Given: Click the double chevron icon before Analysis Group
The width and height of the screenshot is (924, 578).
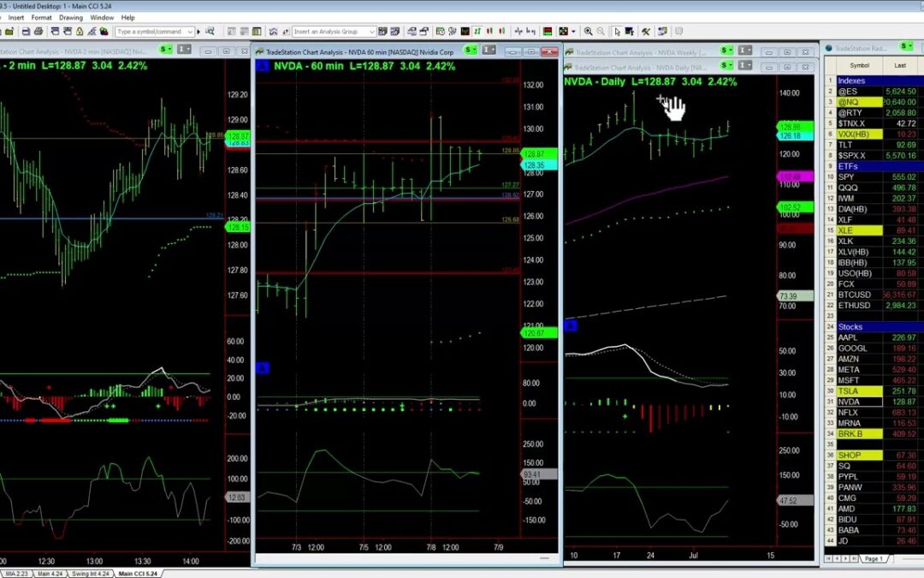Looking at the screenshot, I should coord(273,32).
